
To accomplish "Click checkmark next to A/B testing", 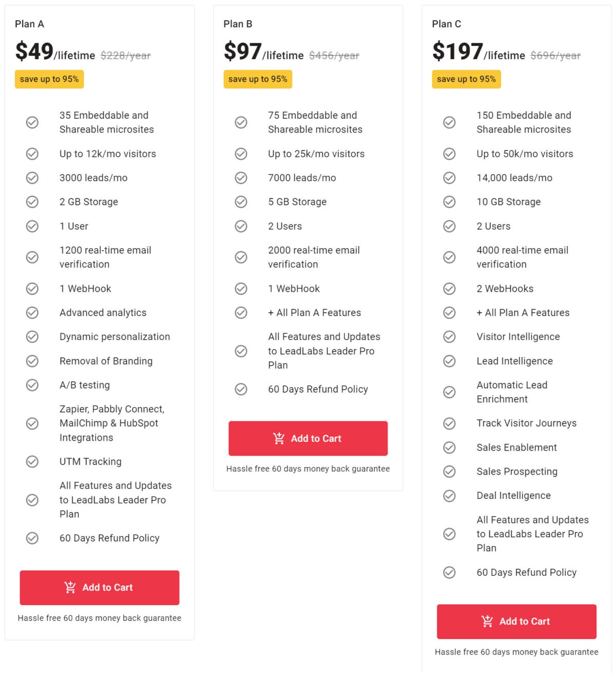I will (32, 385).
